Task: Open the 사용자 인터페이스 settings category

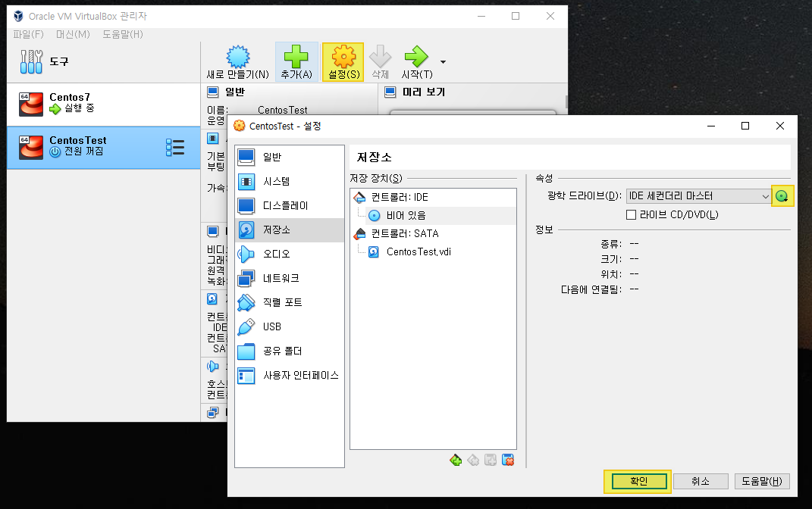Action: point(290,375)
